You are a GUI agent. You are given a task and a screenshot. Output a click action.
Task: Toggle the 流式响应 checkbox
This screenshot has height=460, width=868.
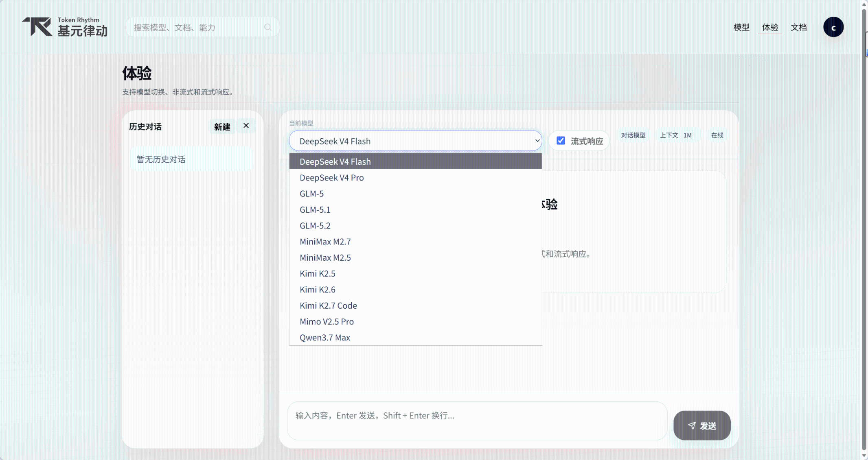(561, 141)
